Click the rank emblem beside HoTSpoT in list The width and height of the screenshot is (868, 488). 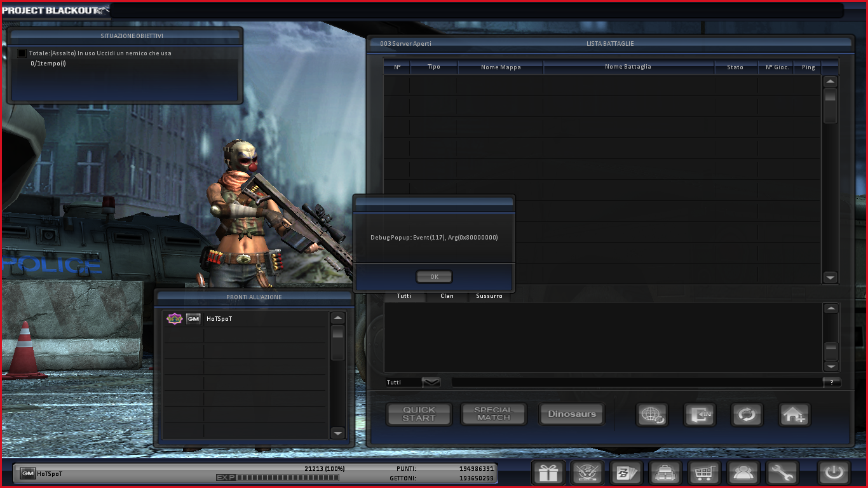tap(174, 319)
